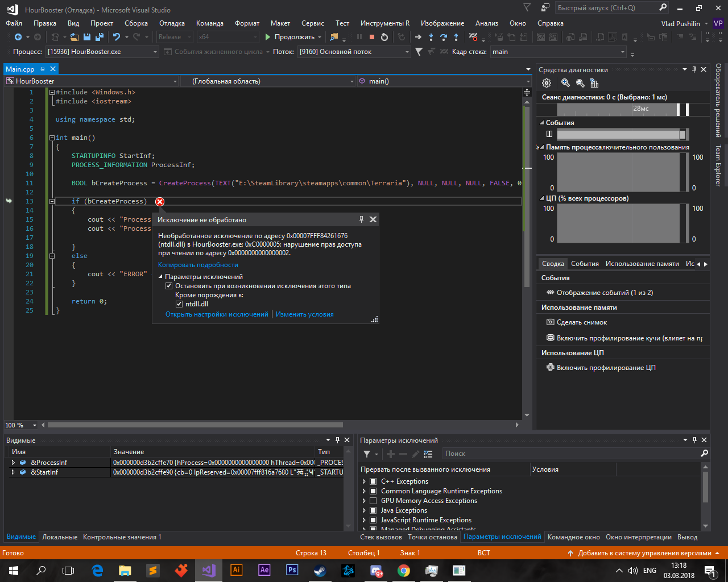Click the red exception error icon on line 13

160,202
